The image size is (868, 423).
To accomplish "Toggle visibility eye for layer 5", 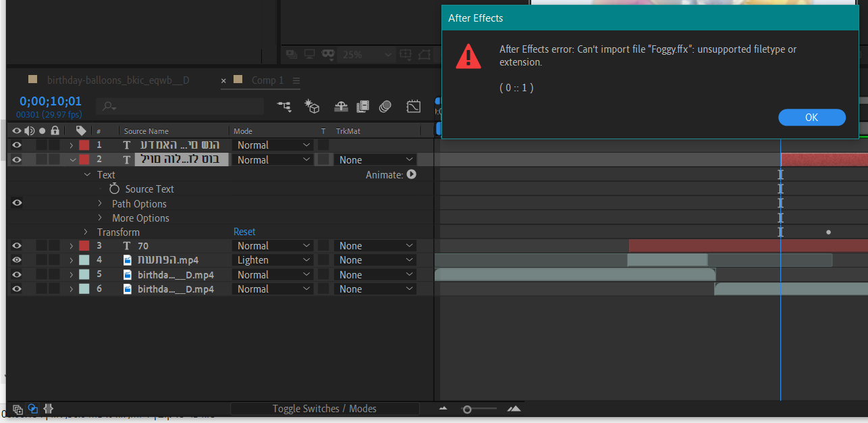I will tap(17, 275).
